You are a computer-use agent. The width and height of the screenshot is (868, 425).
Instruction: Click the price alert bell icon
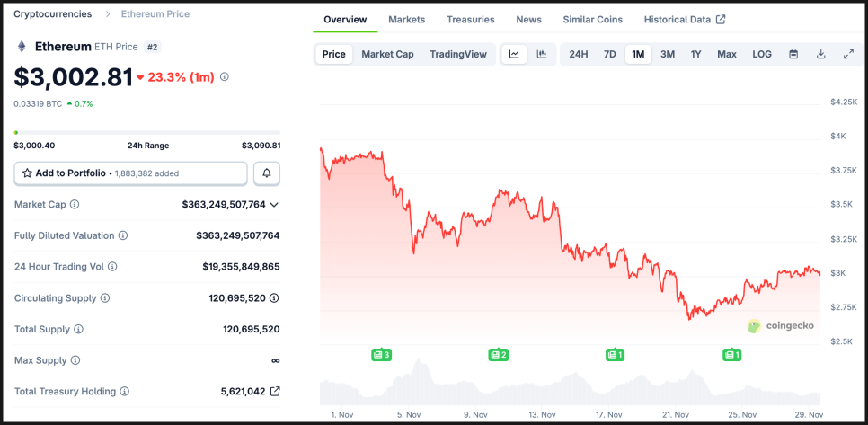tap(267, 173)
